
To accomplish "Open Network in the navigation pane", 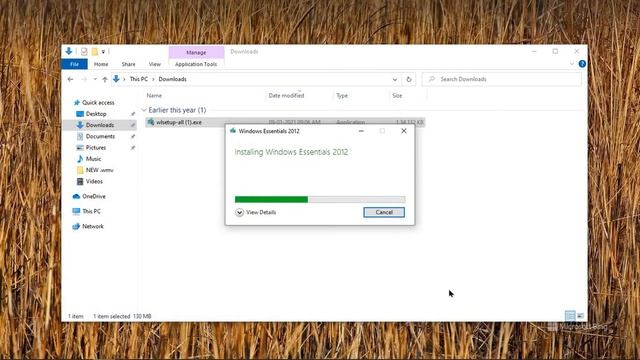I will tap(93, 227).
